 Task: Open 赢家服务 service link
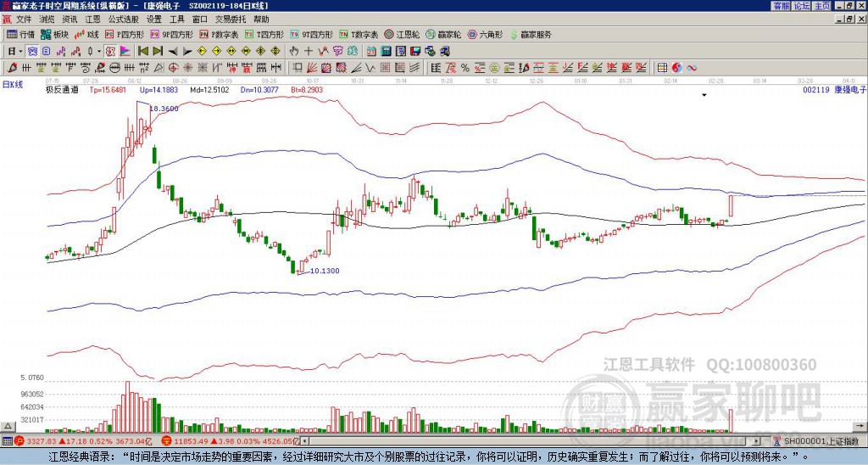pos(531,34)
